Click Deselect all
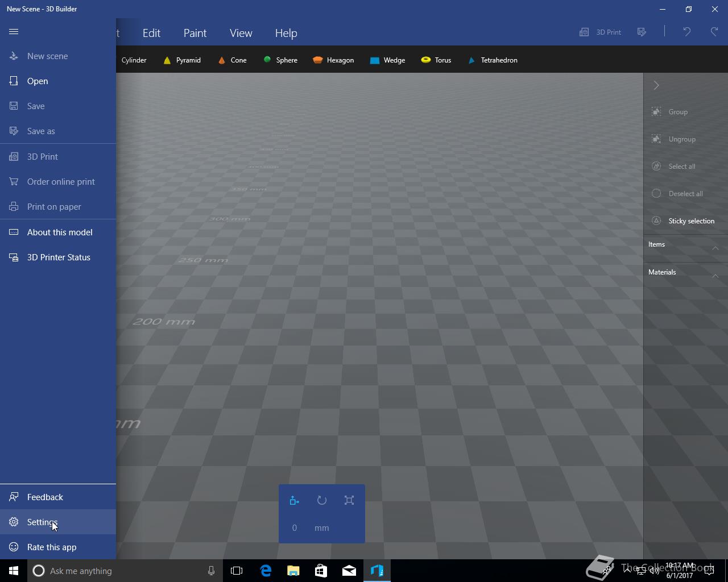 click(x=686, y=194)
